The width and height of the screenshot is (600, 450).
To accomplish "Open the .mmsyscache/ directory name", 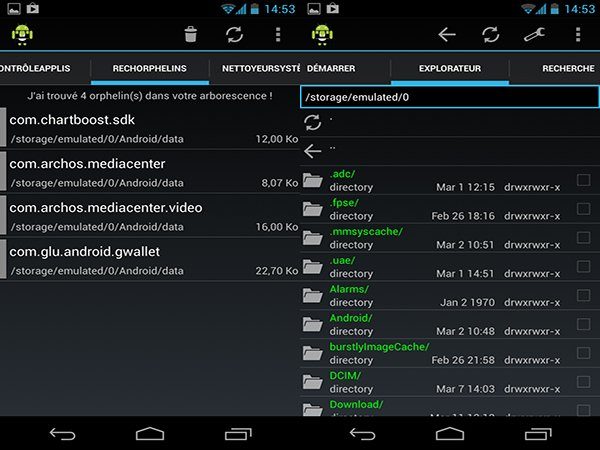I will (x=366, y=232).
